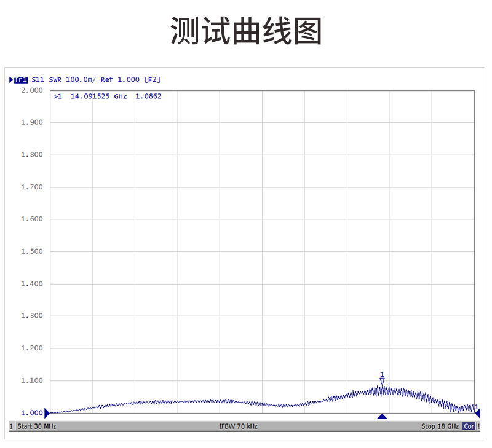Click the Ref 1.000 reference value
Viewport: 492px width, 448px height.
click(x=120, y=79)
